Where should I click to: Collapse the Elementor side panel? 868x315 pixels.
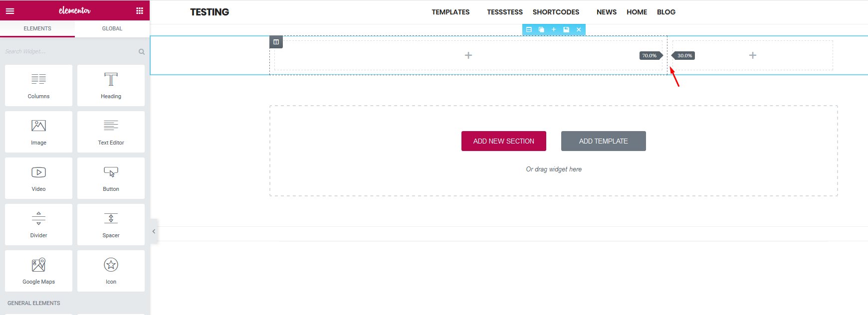click(x=154, y=231)
